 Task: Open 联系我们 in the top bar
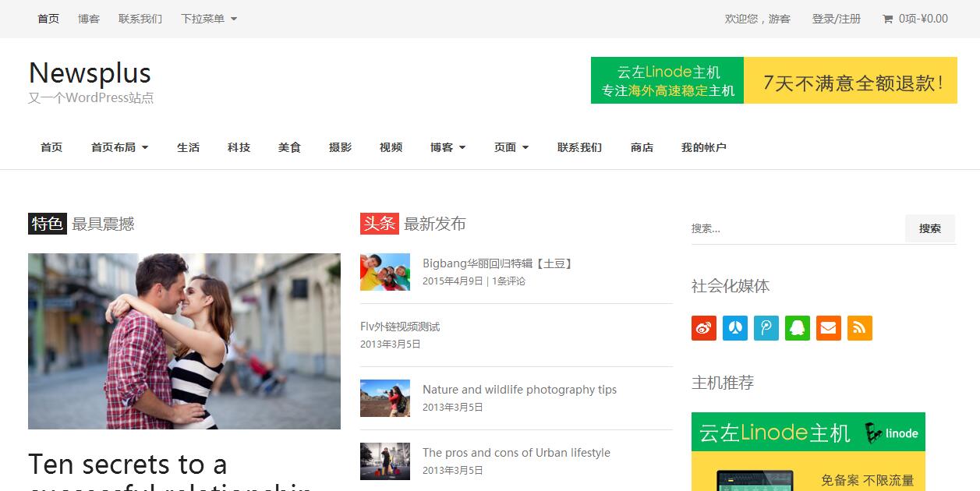[140, 19]
